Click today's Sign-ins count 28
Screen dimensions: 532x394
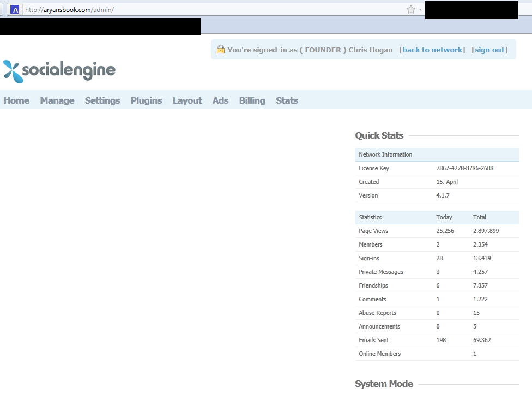click(x=439, y=258)
